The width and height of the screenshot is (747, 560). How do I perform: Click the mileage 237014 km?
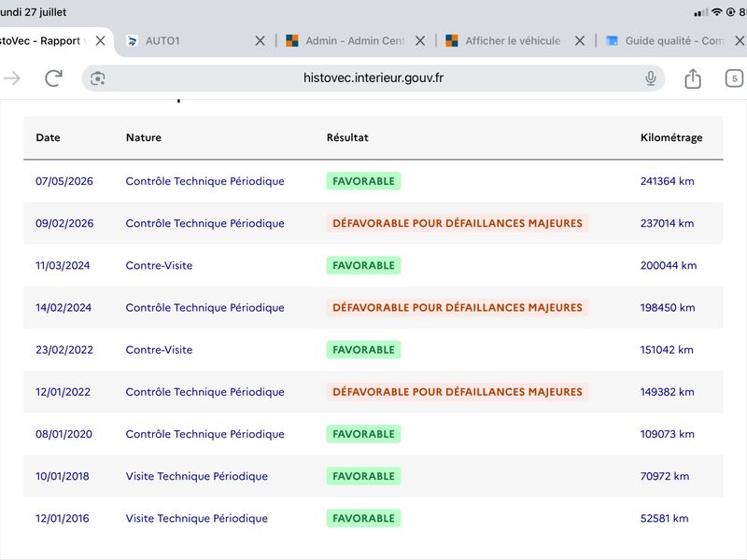667,223
